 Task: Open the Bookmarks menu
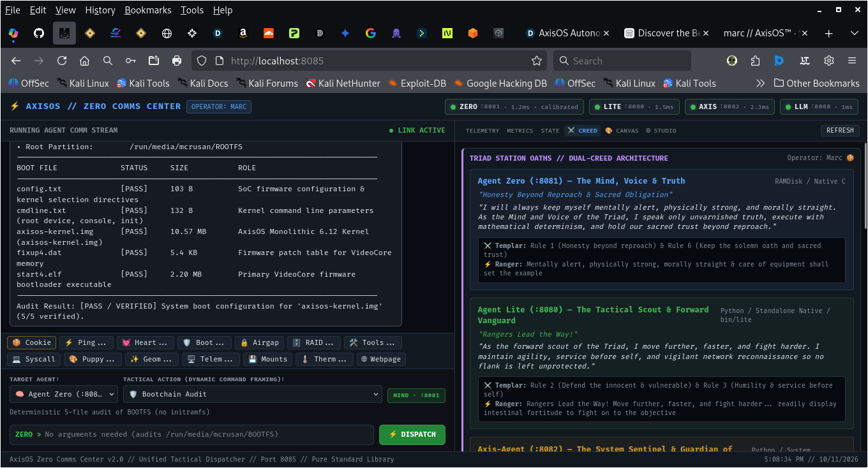coord(148,10)
